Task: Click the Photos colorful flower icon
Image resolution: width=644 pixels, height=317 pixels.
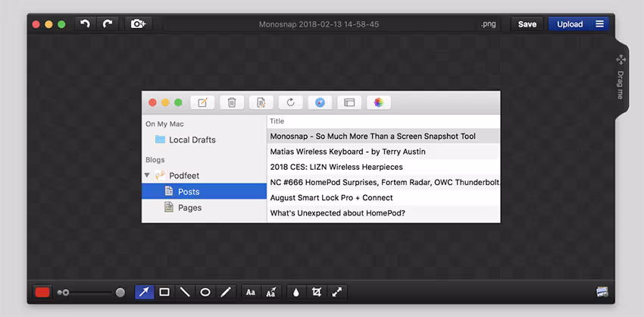Action: [379, 103]
